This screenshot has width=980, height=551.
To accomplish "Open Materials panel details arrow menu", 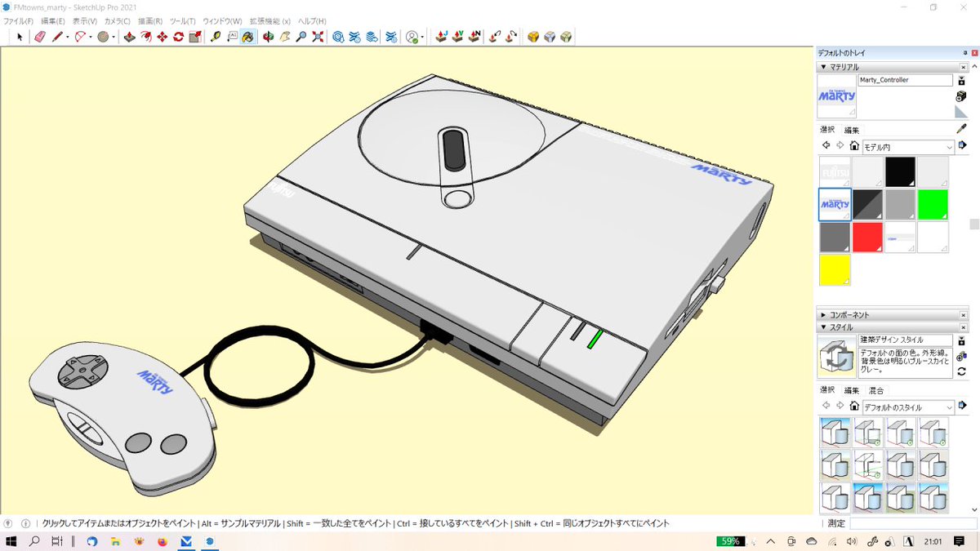I will pyautogui.click(x=963, y=145).
